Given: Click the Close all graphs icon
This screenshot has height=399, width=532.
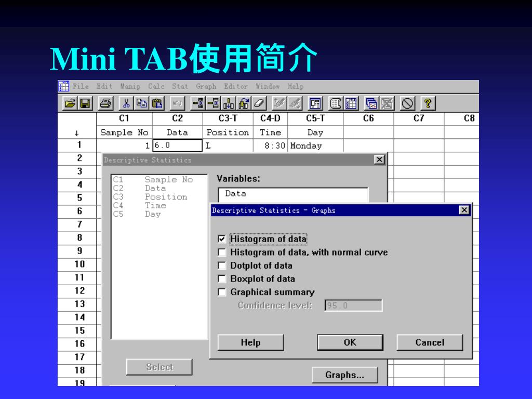Looking at the screenshot, I should pyautogui.click(x=387, y=103).
